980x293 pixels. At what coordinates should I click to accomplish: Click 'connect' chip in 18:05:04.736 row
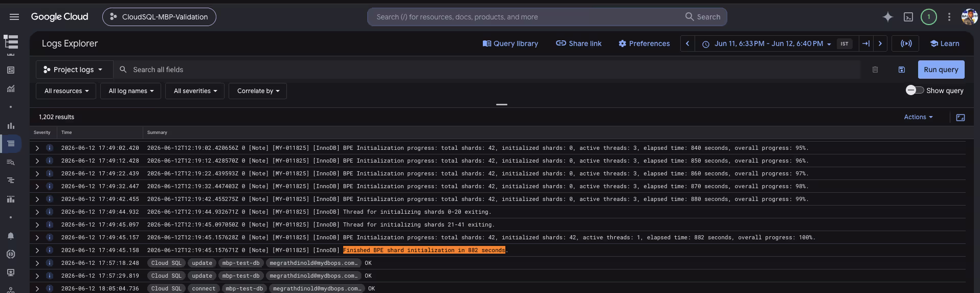[204, 288]
